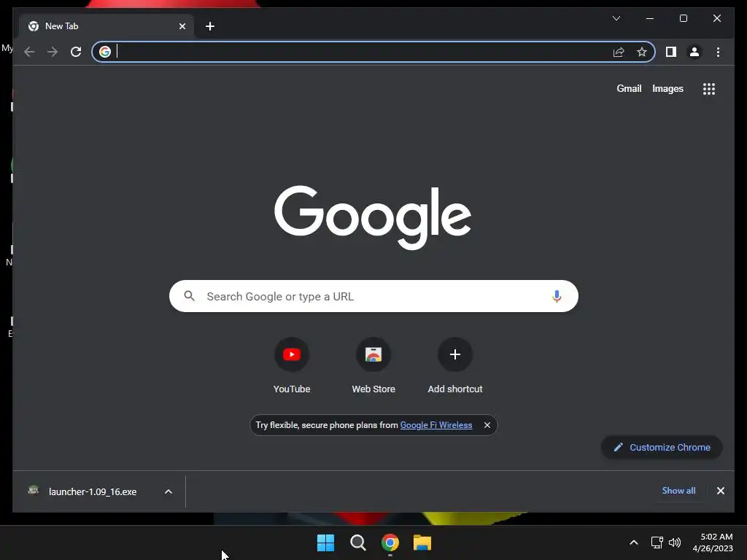Expand the options arrow for launcher-1.09_16.exe
The height and width of the screenshot is (560, 747).
[x=169, y=491]
